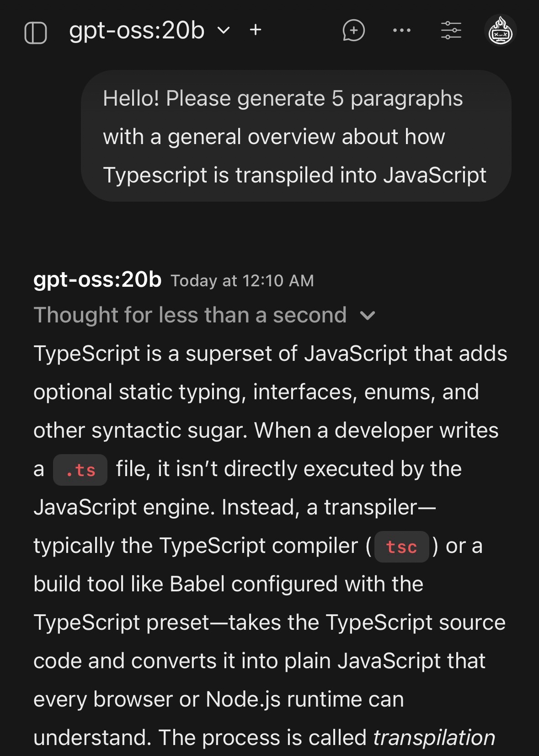The height and width of the screenshot is (756, 539).
Task: Add another model with the plus icon
Action: tap(256, 30)
